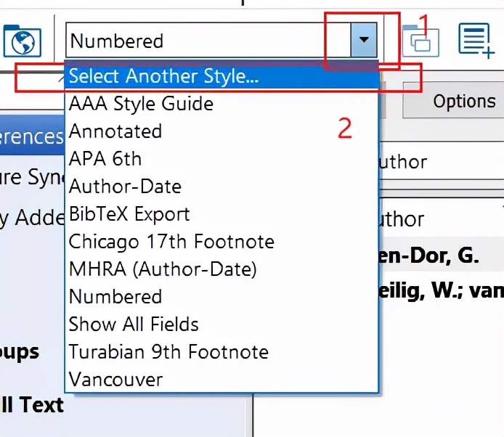This screenshot has height=437, width=504.
Task: Open the Recently Added sidebar group
Action: [32, 217]
